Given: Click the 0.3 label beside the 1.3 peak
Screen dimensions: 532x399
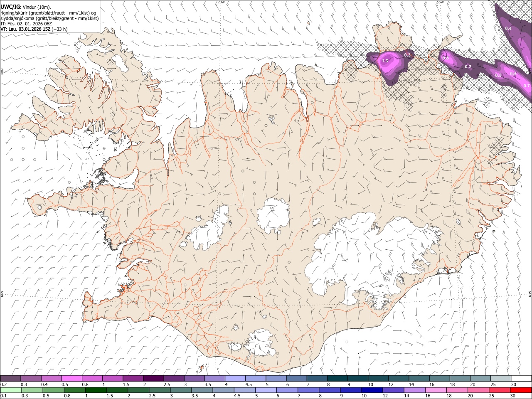Looking at the screenshot, I should 407,55.
